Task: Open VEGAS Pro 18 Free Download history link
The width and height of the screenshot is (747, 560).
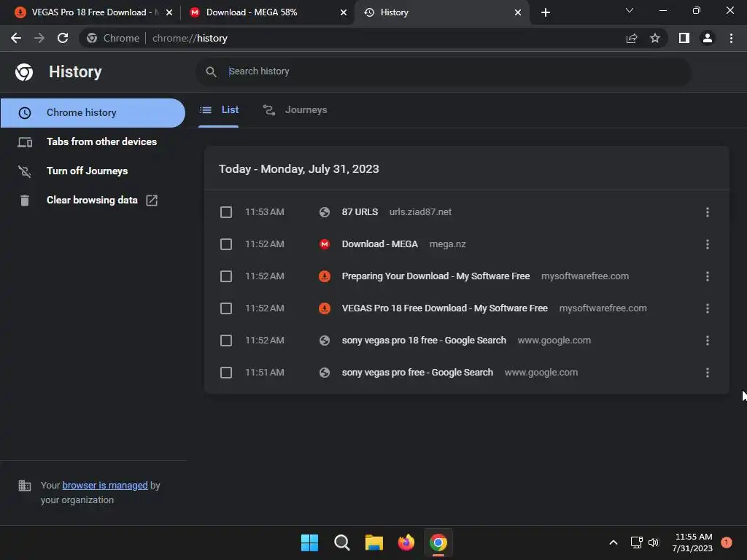Action: tap(444, 308)
